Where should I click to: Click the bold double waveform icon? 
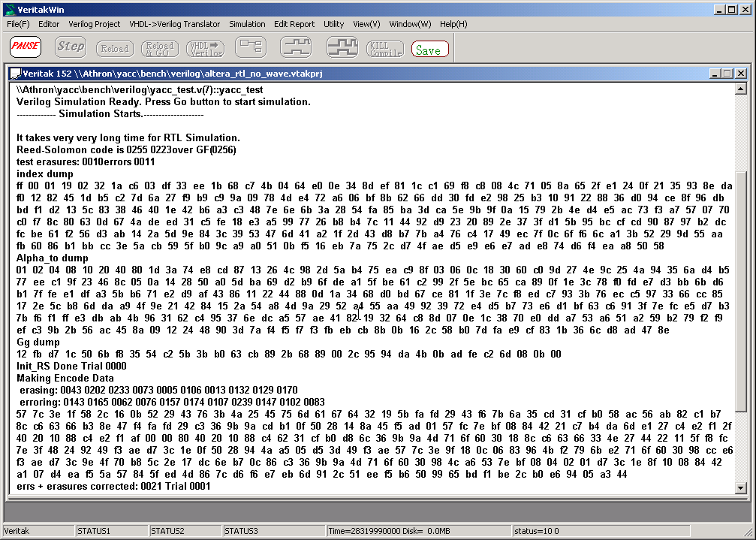click(x=342, y=47)
